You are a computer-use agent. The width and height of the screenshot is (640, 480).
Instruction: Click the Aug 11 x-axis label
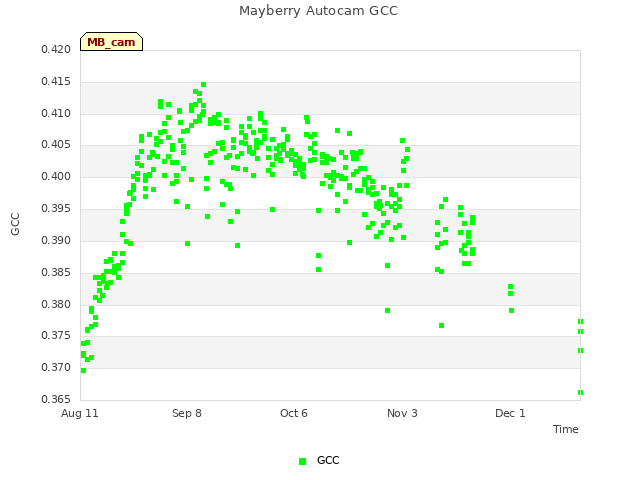(80, 413)
